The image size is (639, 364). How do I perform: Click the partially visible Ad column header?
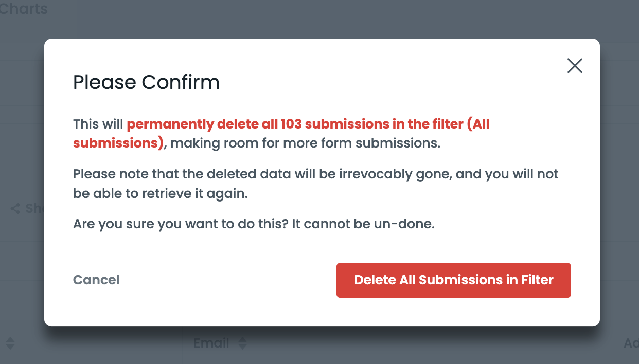click(633, 343)
